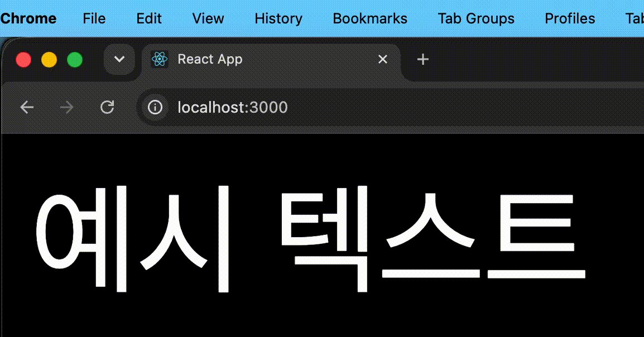Viewport: 644px width, 337px height.
Task: Click the green fullscreen window button
Action: pyautogui.click(x=75, y=60)
